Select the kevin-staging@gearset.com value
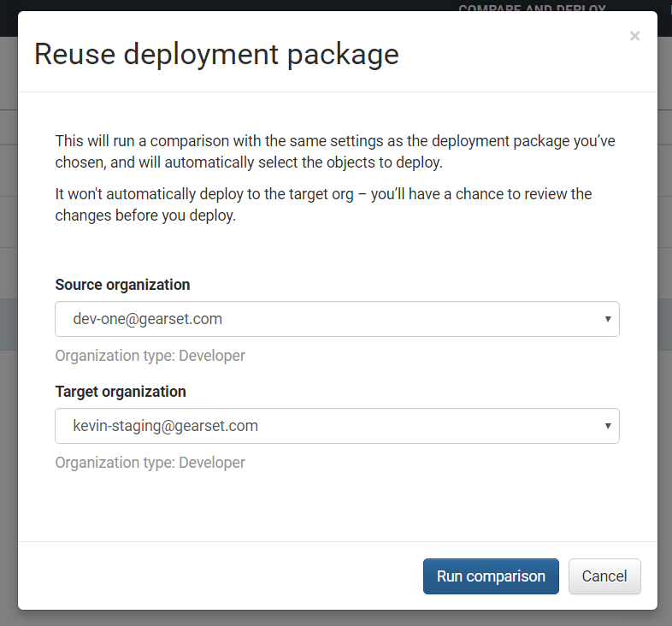Viewport: 672px width, 626px height. point(166,426)
